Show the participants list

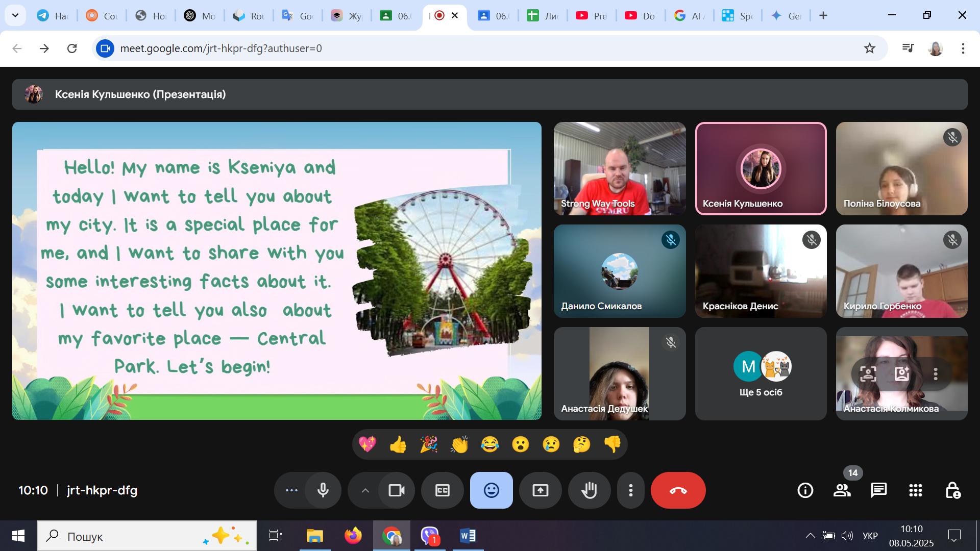pos(842,490)
